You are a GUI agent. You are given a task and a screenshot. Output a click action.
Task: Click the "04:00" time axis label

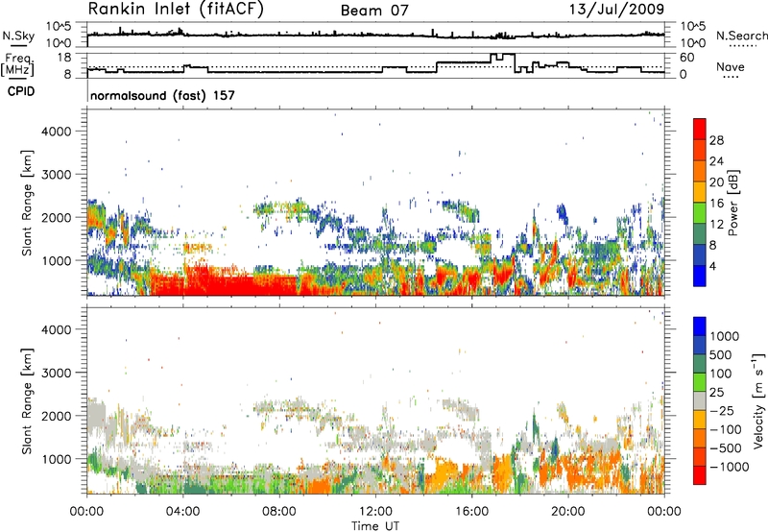pyautogui.click(x=182, y=512)
